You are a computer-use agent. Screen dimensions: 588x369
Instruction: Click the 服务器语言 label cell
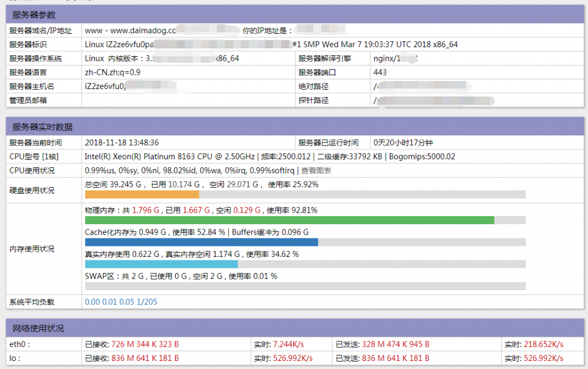click(44, 72)
